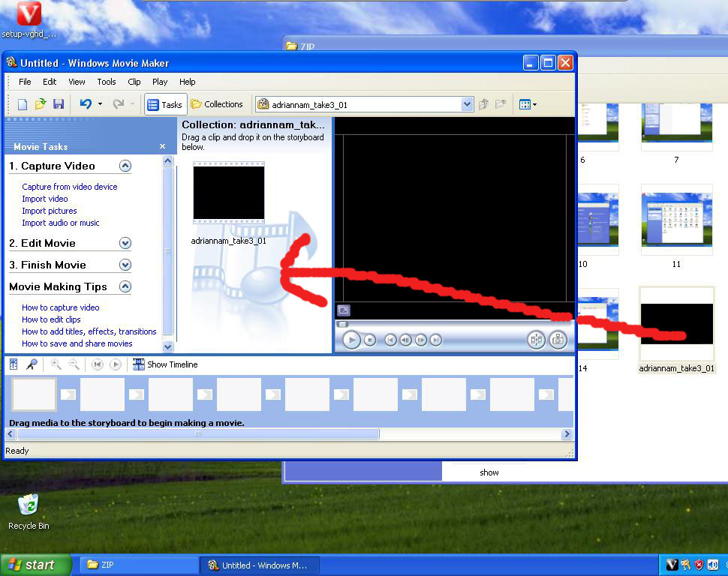
Task: Click the Import video link
Action: pos(45,199)
